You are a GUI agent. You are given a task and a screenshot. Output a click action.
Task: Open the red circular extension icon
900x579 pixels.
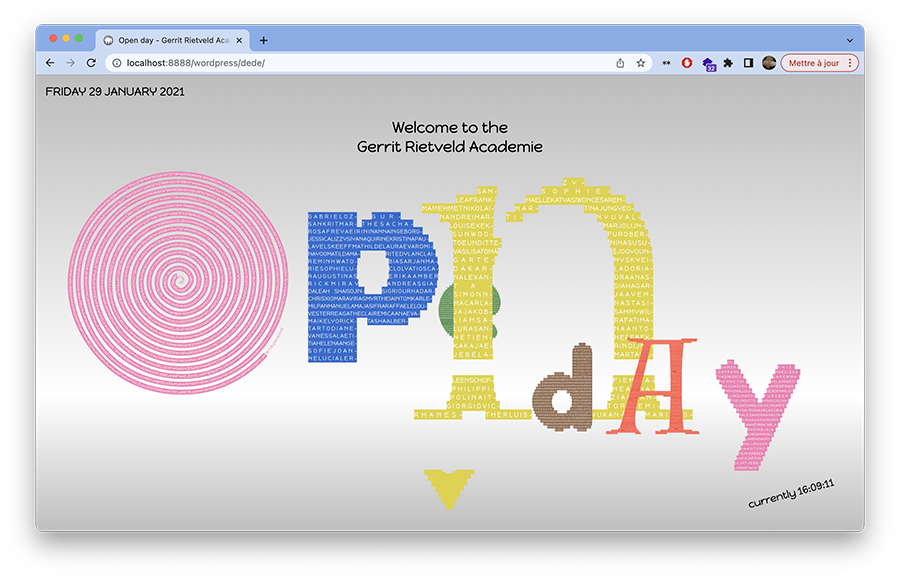(x=686, y=63)
